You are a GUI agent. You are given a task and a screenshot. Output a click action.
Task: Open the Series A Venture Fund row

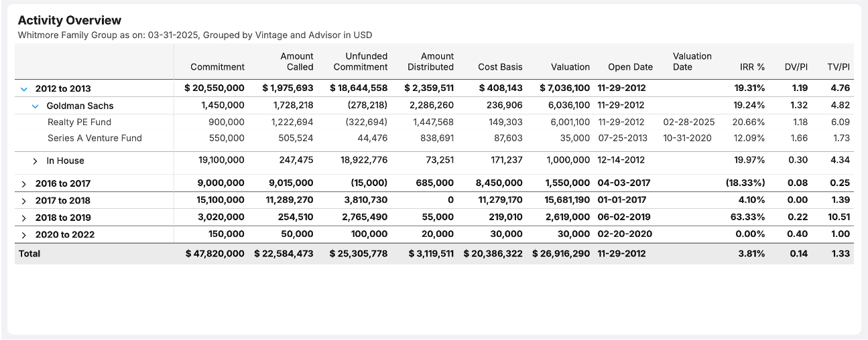pyautogui.click(x=95, y=138)
